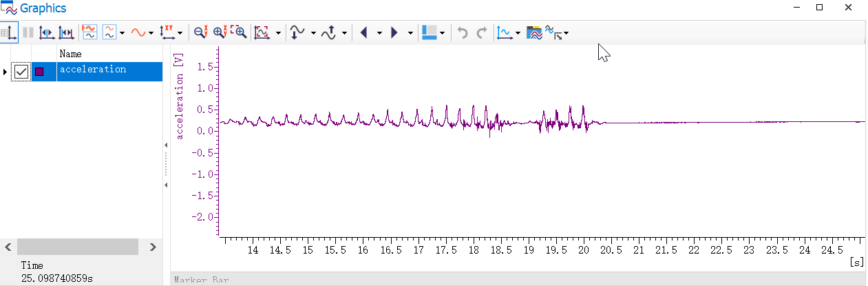Open dropdown next to signal view icon
Screen dimensions: 868x286
point(122,32)
